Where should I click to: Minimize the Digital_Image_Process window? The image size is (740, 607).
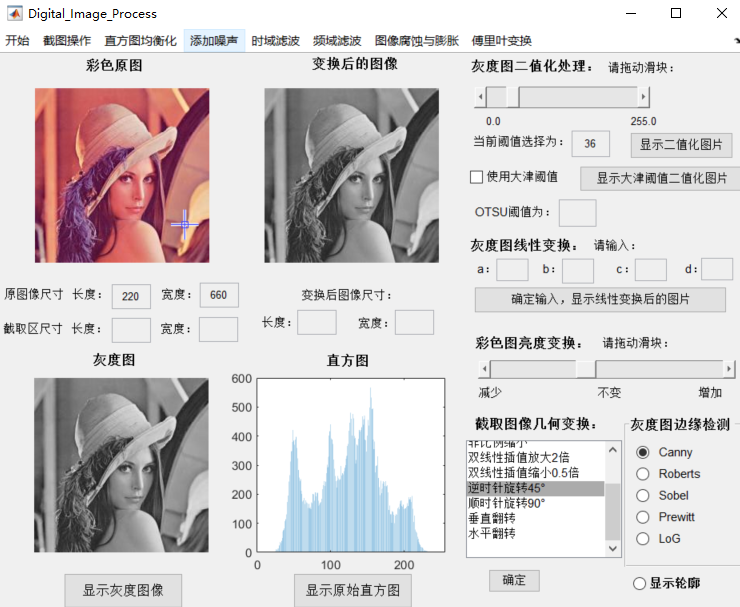point(631,13)
